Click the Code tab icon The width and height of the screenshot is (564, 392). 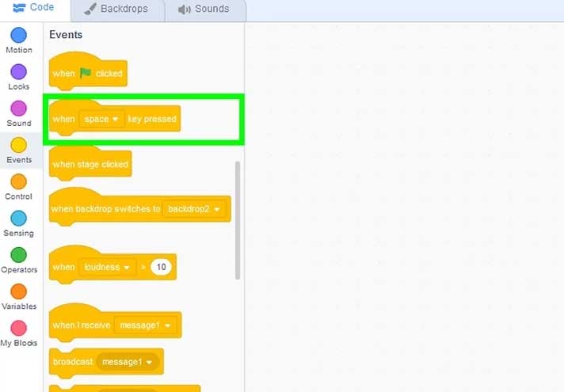click(19, 8)
